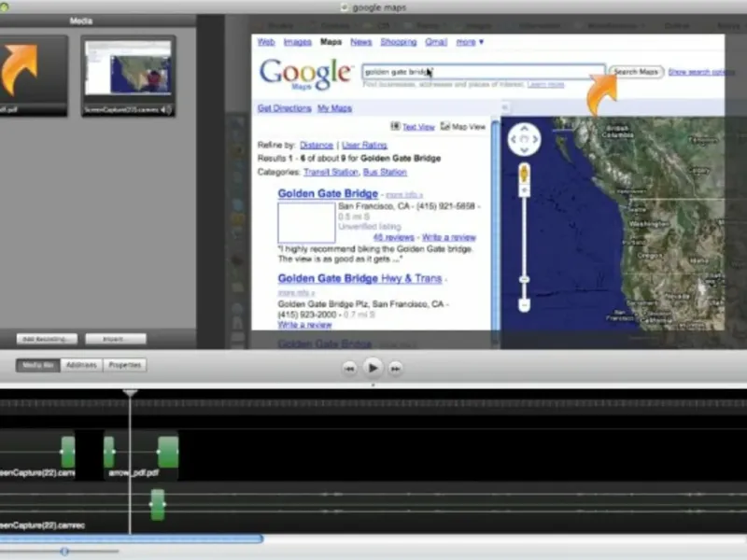Click the blue horizontal timeline scrollbar
This screenshot has height=560, width=747.
click(x=131, y=539)
